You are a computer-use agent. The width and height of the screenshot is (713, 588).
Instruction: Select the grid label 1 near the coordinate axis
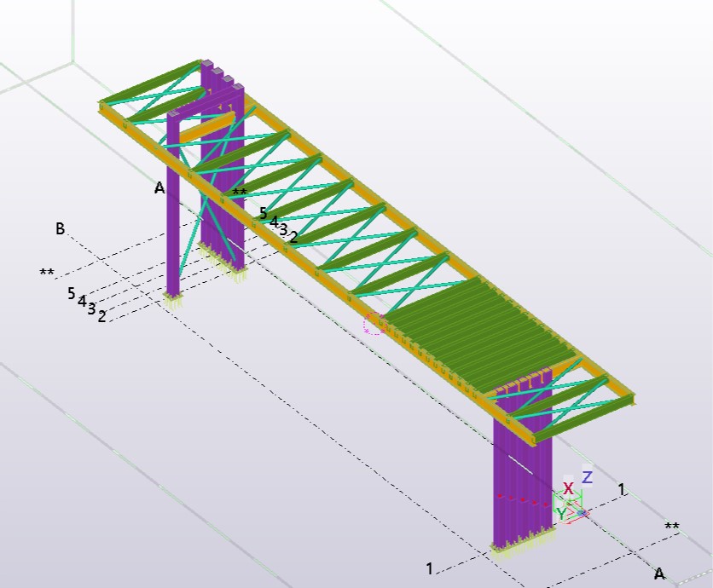622,489
